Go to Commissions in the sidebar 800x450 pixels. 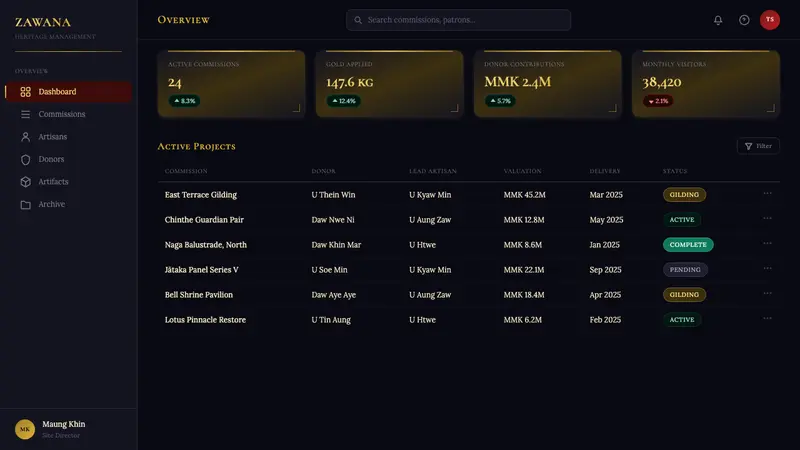(68, 114)
